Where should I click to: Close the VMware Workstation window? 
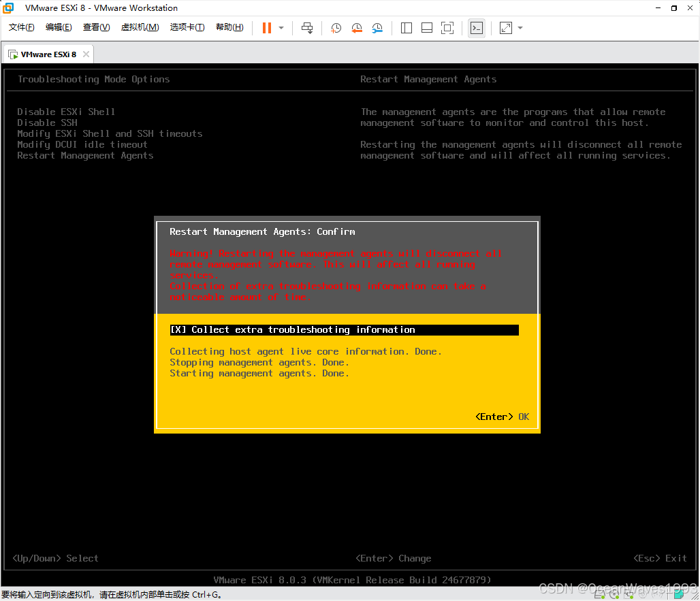click(x=690, y=7)
